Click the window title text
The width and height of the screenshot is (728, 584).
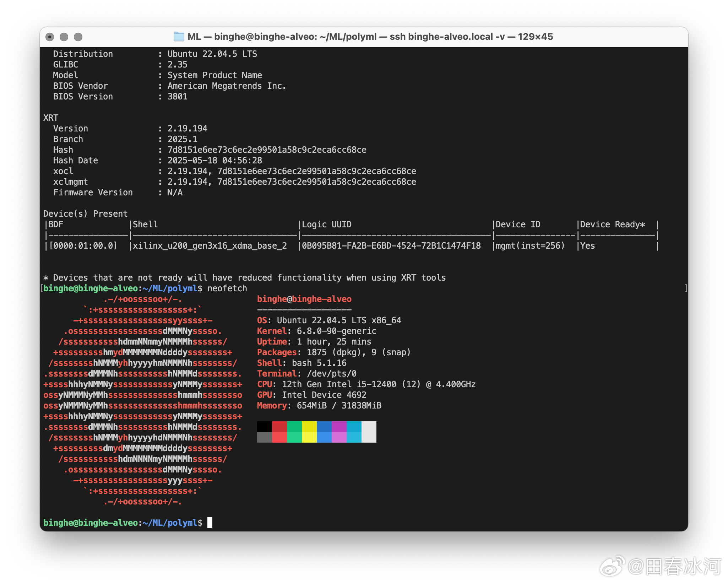point(370,37)
